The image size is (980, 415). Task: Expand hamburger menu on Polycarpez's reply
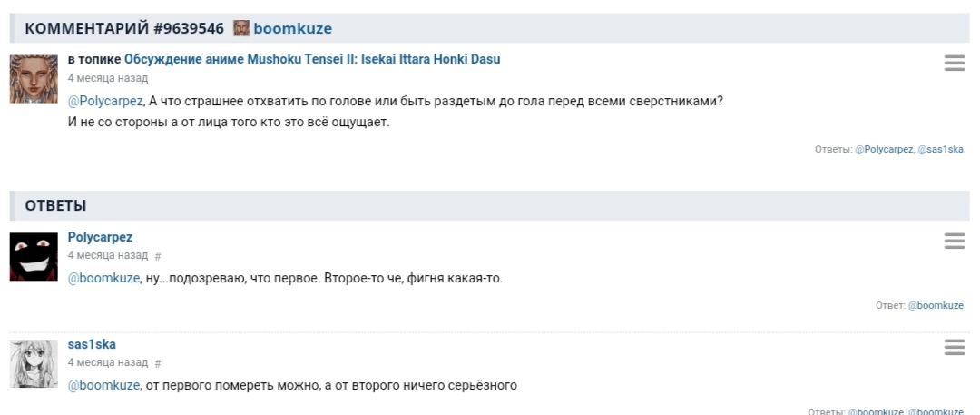pyautogui.click(x=954, y=241)
